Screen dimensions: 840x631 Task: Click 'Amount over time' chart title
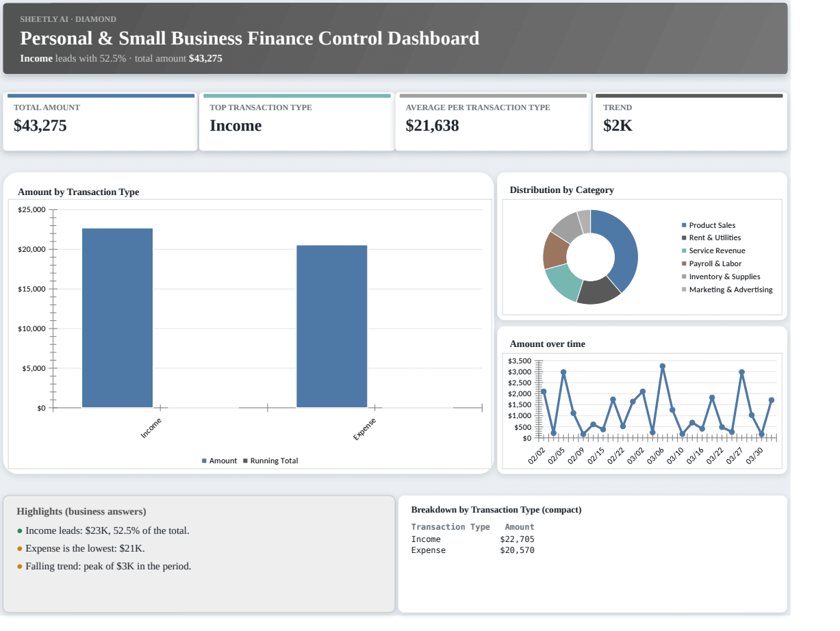(547, 344)
